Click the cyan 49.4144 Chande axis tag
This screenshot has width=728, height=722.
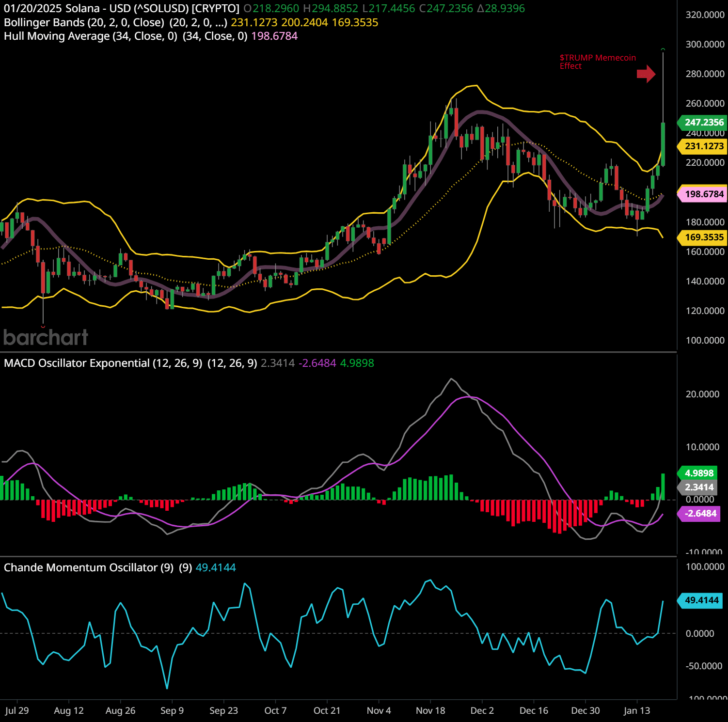pos(700,600)
